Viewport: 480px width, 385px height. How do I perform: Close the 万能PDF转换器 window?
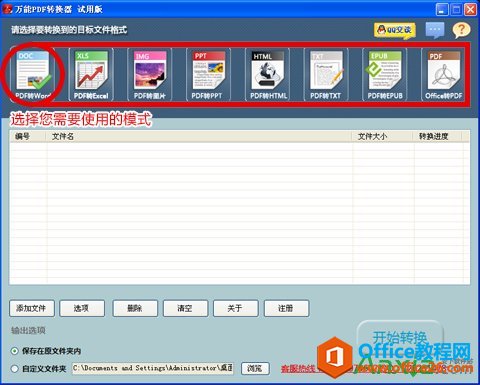[x=470, y=9]
